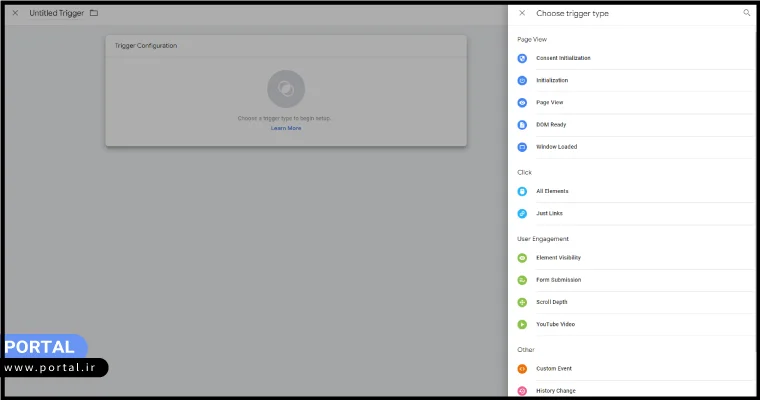
Task: Select the YouTube Video play icon
Action: pyautogui.click(x=522, y=324)
